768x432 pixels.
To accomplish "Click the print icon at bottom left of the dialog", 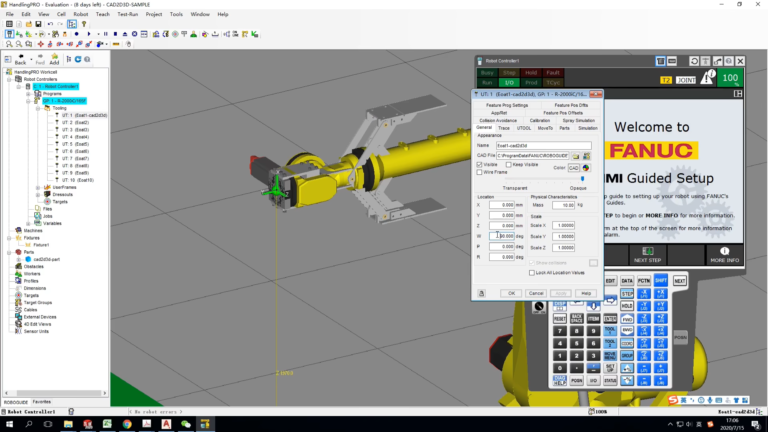I will (481, 293).
